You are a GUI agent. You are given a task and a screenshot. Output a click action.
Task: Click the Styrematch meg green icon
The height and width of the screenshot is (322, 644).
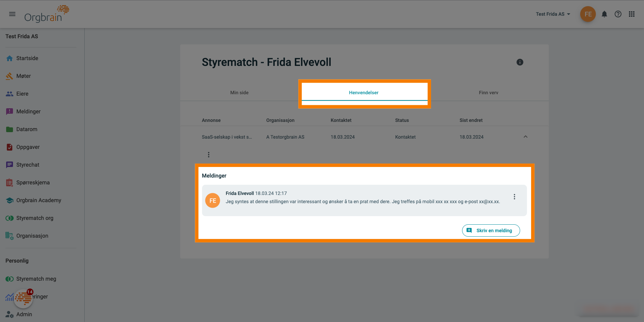(10, 279)
